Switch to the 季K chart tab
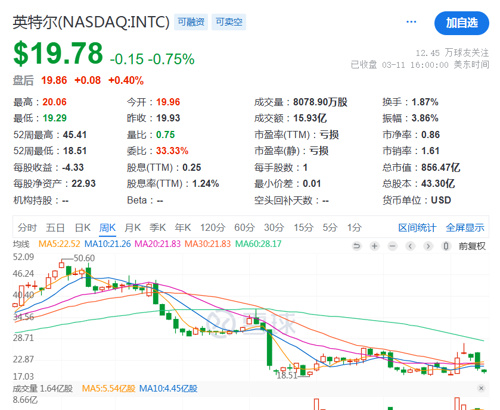The height and width of the screenshot is (410, 500). (x=158, y=228)
